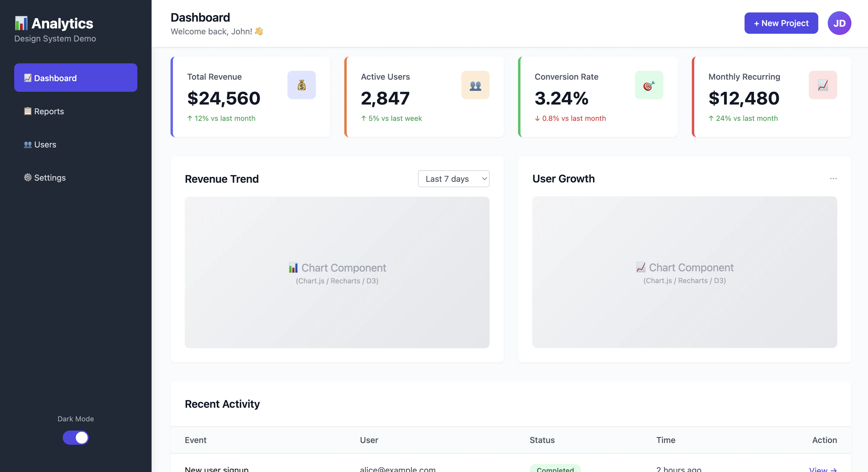Viewport: 868px width, 472px height.
Task: Click the Monthly Recurring card label
Action: 744,77
